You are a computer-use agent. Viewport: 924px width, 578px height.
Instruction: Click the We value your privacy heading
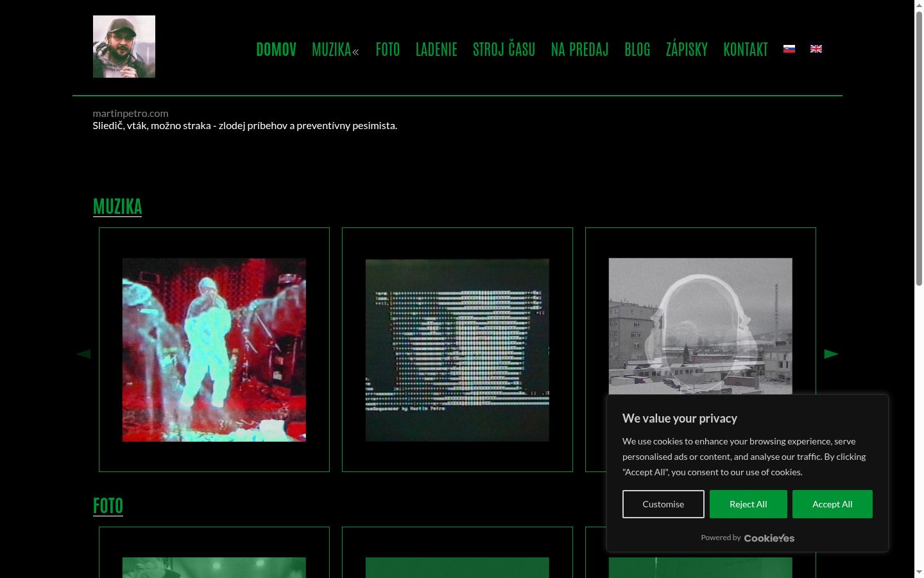click(x=680, y=418)
